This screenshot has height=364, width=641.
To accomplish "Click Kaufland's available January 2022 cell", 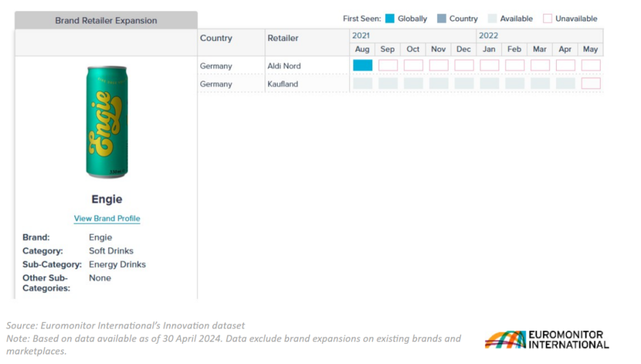I will 489,84.
